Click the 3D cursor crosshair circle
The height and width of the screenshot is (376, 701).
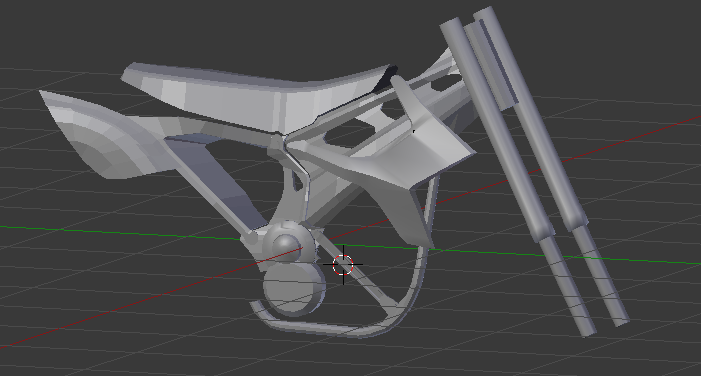(343, 265)
